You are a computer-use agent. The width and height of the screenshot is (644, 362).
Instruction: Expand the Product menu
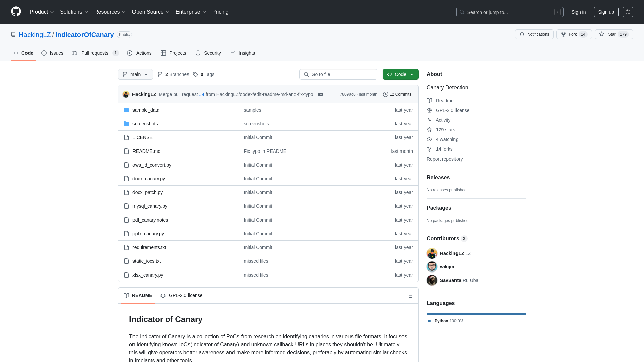pos(42,12)
